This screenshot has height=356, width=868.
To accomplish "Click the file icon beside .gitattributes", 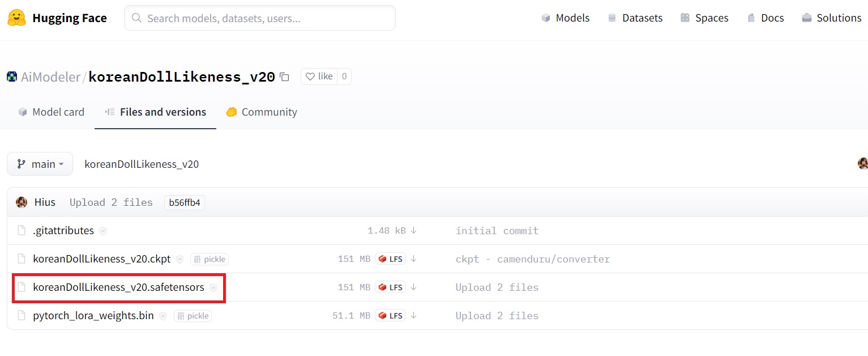I will [22, 231].
